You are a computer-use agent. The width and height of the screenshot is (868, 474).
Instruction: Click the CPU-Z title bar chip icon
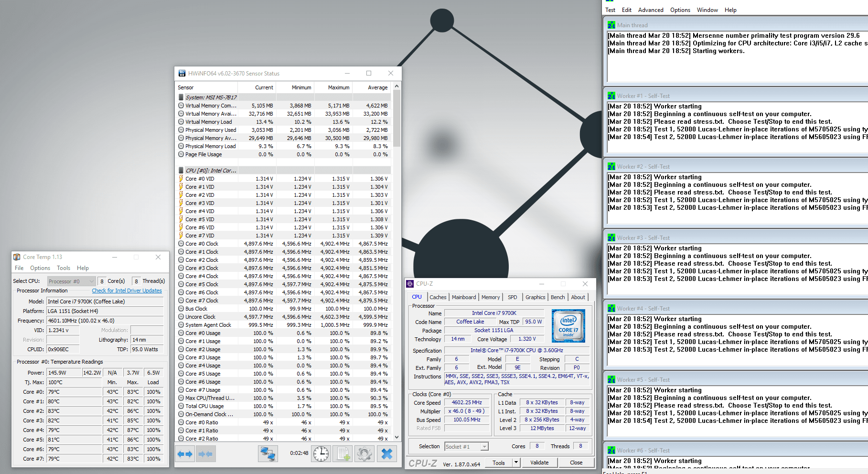coord(410,284)
